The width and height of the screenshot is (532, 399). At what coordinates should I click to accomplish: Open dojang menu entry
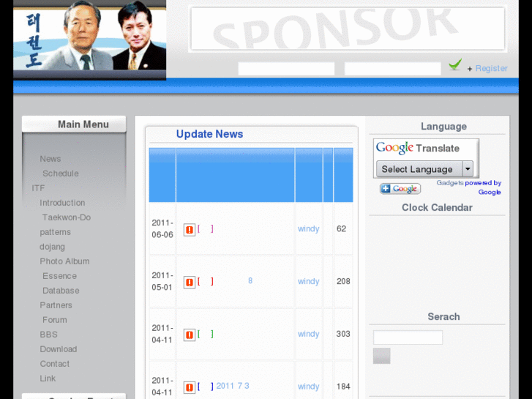(52, 247)
